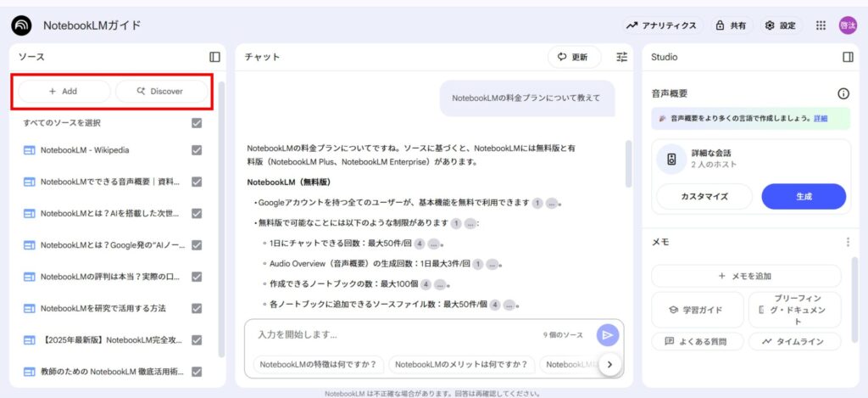The width and height of the screenshot is (868, 398).
Task: Uncheck NotebookLMを研究で活用する方法 checkbox
Action: click(197, 308)
